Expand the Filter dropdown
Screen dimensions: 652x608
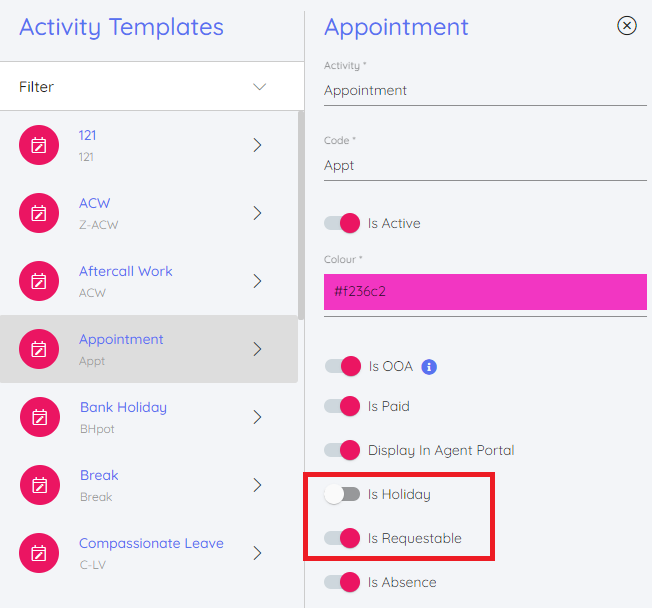pos(259,87)
